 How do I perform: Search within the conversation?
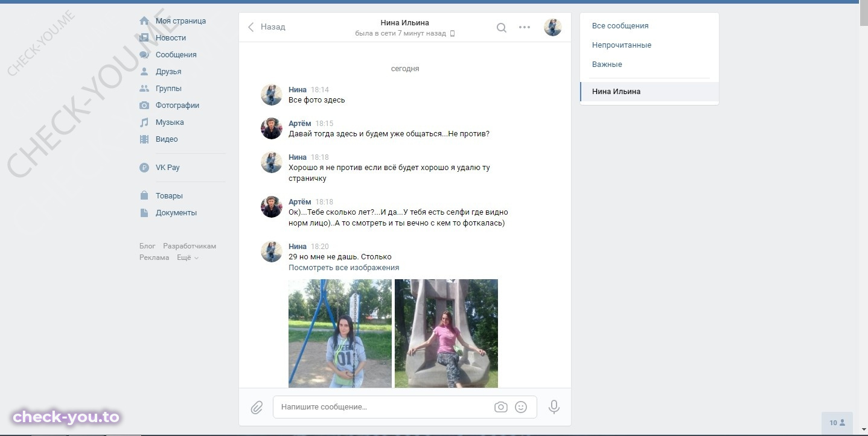click(x=502, y=27)
